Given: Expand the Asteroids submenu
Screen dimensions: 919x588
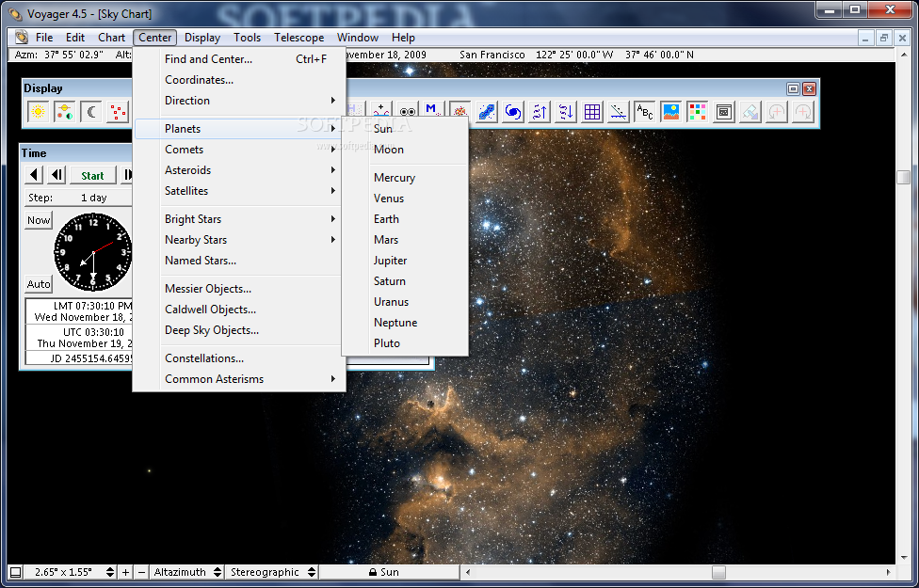Looking at the screenshot, I should (239, 170).
